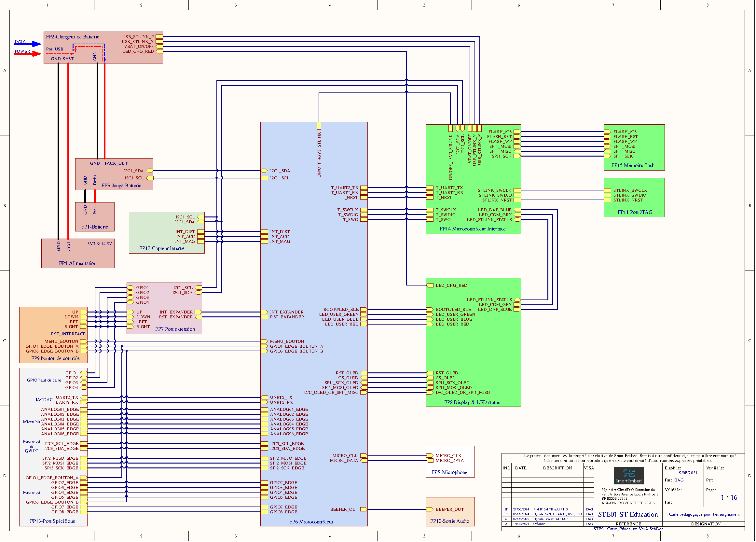Click the FP7 Port extension label
The image size is (756, 542).
tap(175, 329)
